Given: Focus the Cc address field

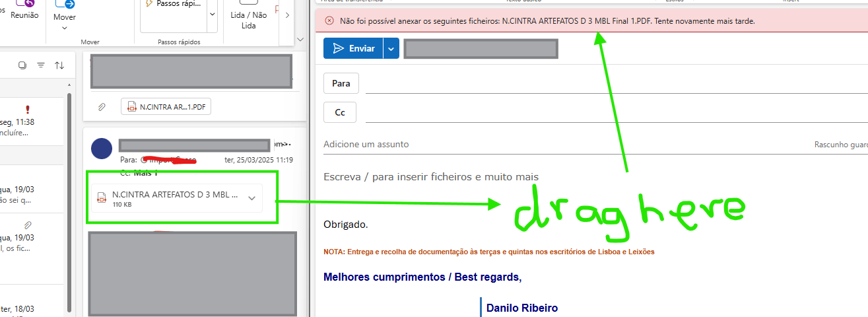Looking at the screenshot, I should 617,113.
